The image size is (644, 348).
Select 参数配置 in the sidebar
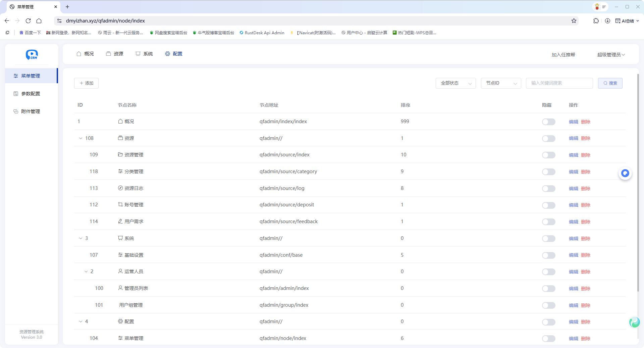click(31, 94)
